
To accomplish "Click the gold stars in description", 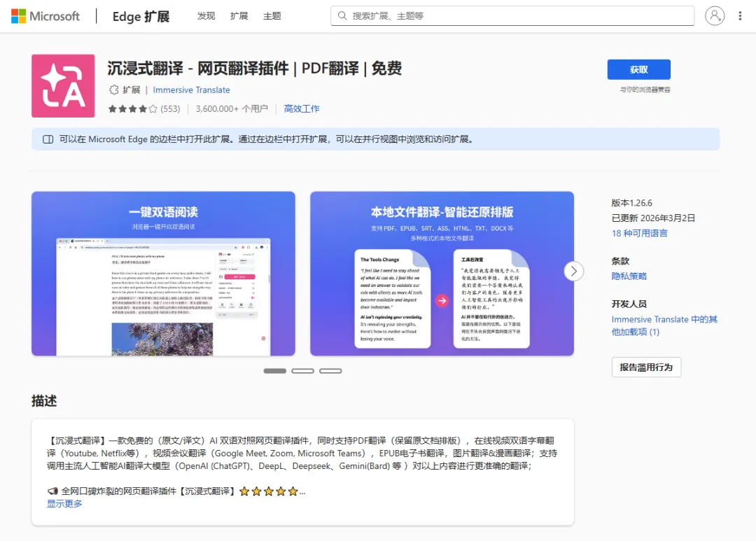I will pyautogui.click(x=269, y=491).
